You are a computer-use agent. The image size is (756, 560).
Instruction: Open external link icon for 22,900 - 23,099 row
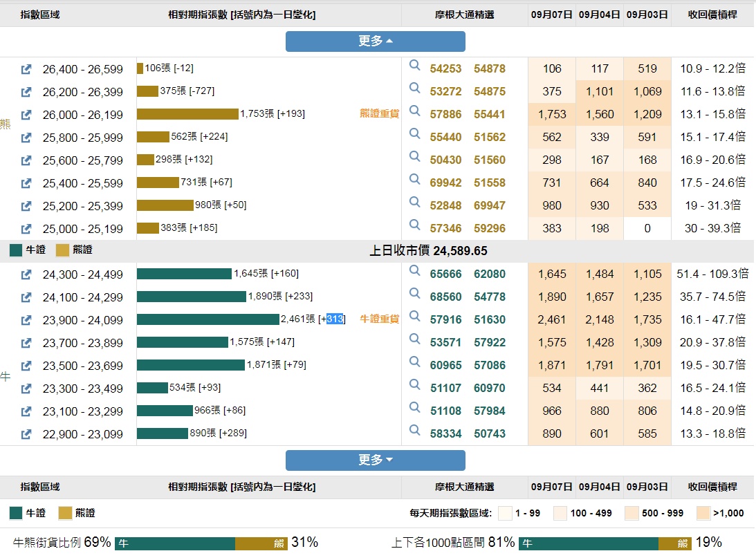pos(26,434)
